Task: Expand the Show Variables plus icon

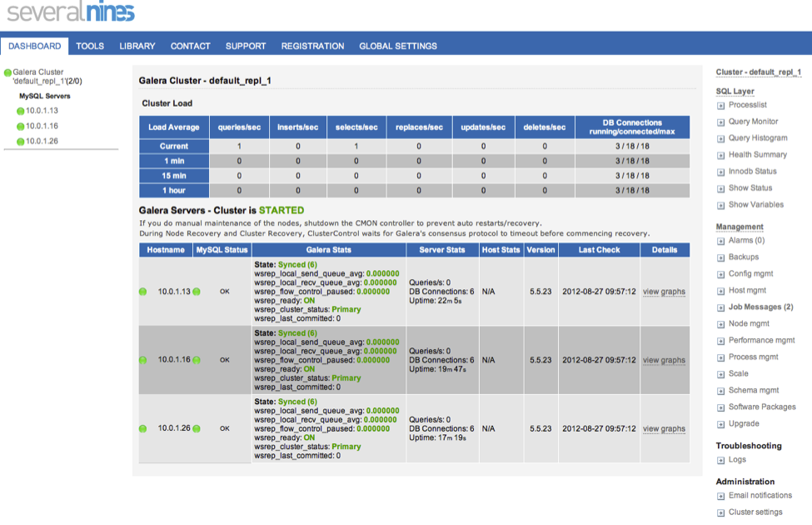Action: coord(720,205)
